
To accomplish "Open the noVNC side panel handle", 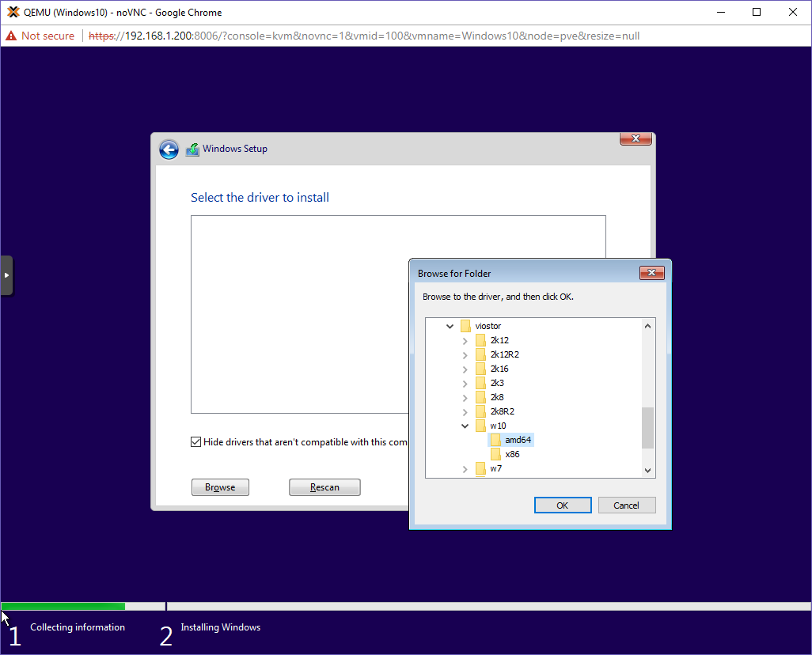I will (7, 275).
